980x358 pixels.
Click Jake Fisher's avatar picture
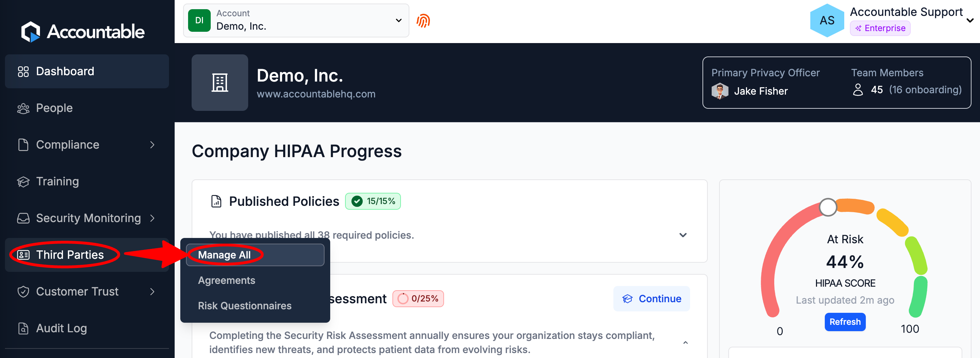pos(720,91)
